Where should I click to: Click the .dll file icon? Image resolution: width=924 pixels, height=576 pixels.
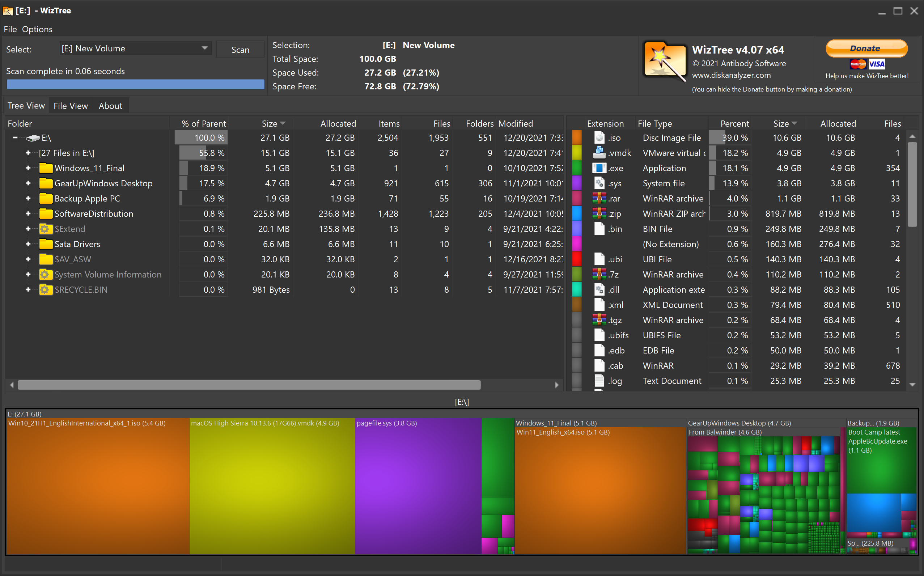pyautogui.click(x=599, y=289)
